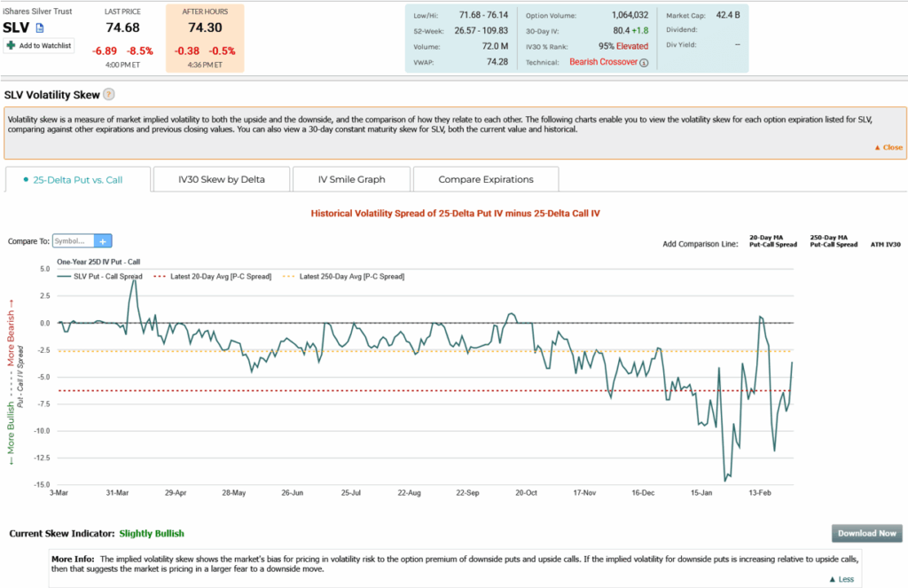
Task: Open the help question mark next to SLV Volatility Skew
Action: pos(108,94)
